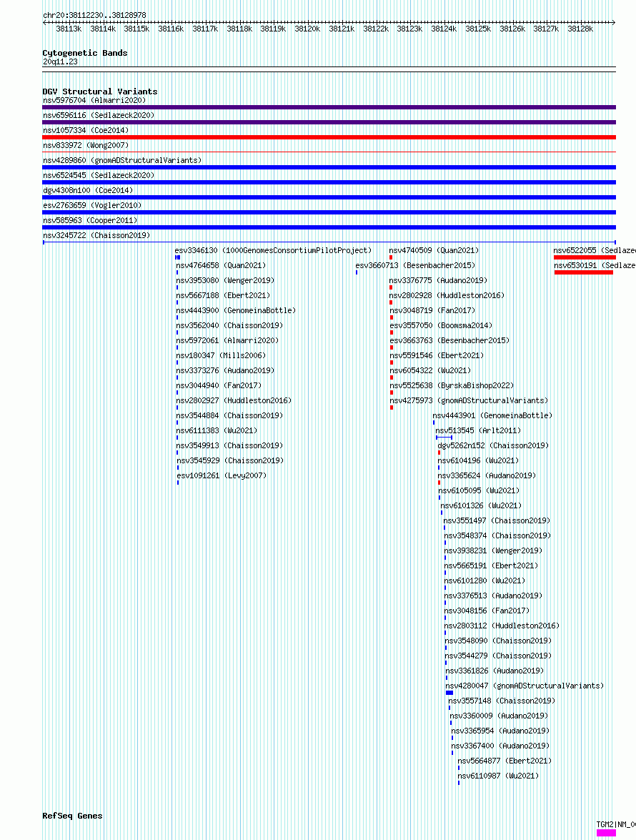
Task: Open nsv4740509 (Quan2021) variant
Action: coord(434,250)
